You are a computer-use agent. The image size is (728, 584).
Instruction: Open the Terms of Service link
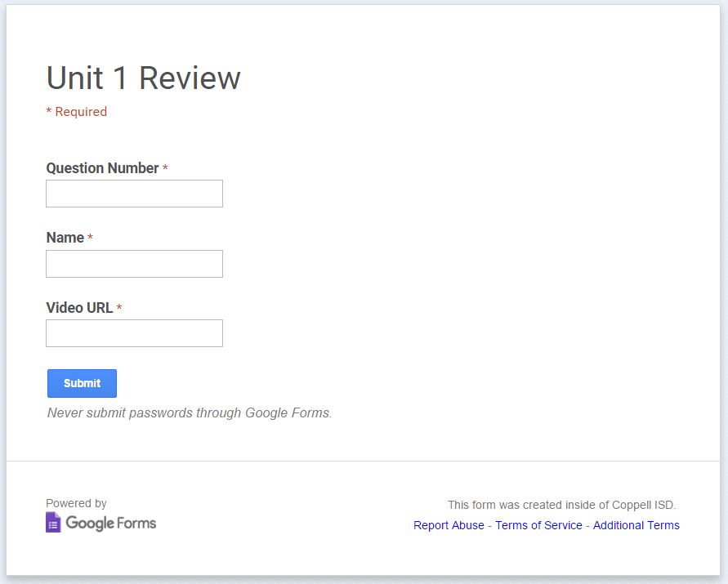pos(538,525)
